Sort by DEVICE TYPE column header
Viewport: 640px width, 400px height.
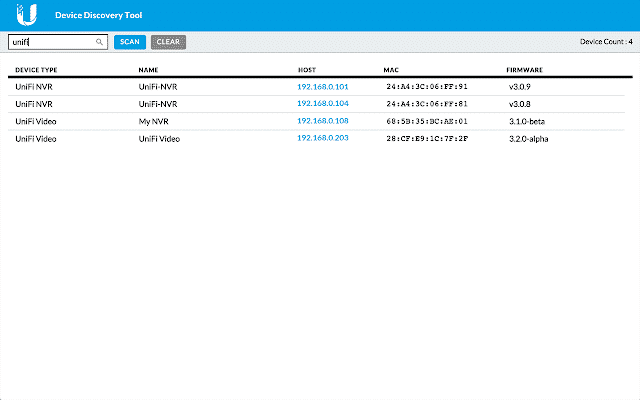coord(36,70)
